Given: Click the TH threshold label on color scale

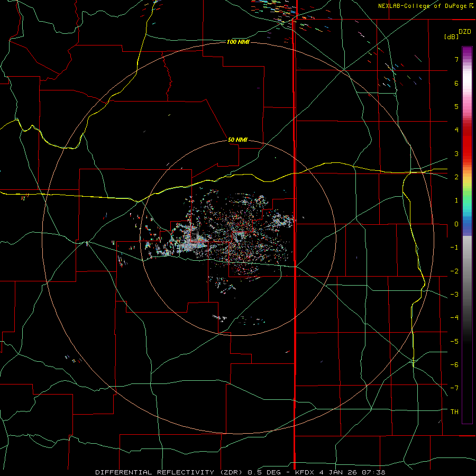Looking at the screenshot, I should 454,412.
